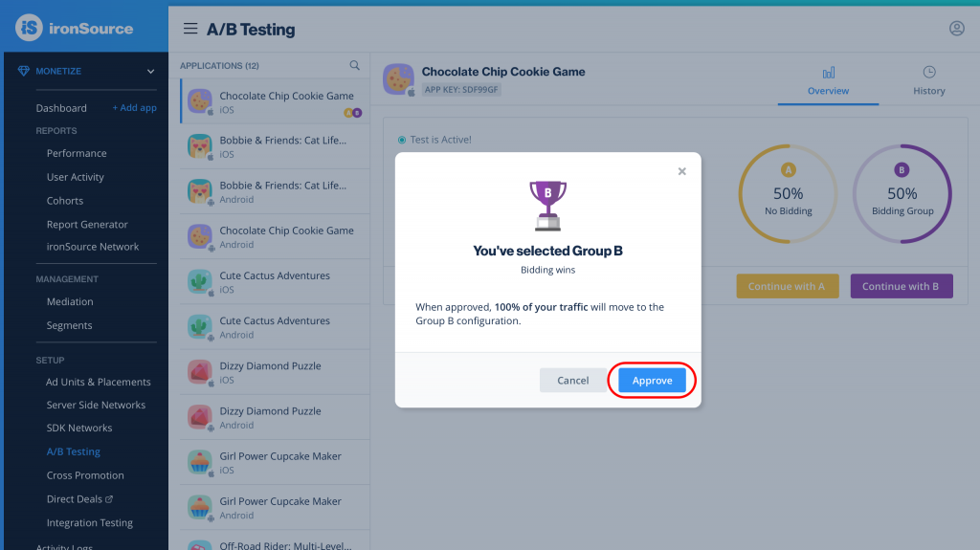This screenshot has height=550, width=980.
Task: Approve moving traffic to Group B
Action: click(x=652, y=380)
